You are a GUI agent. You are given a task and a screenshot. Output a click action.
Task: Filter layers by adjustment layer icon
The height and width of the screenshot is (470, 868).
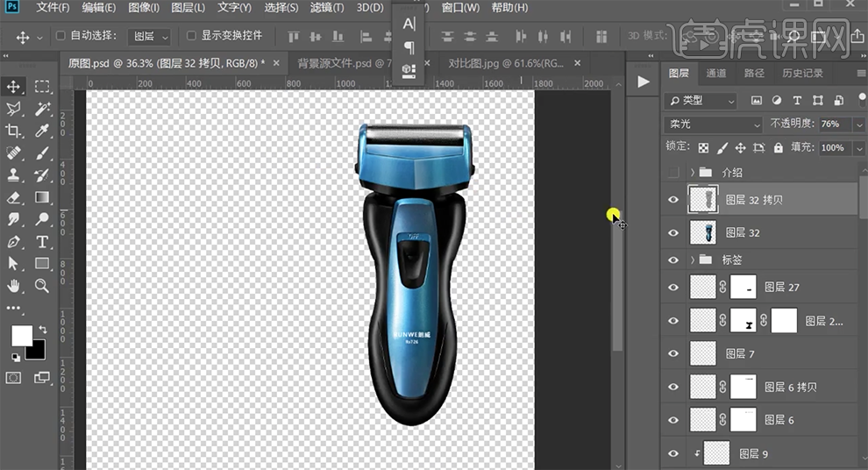coord(777,100)
